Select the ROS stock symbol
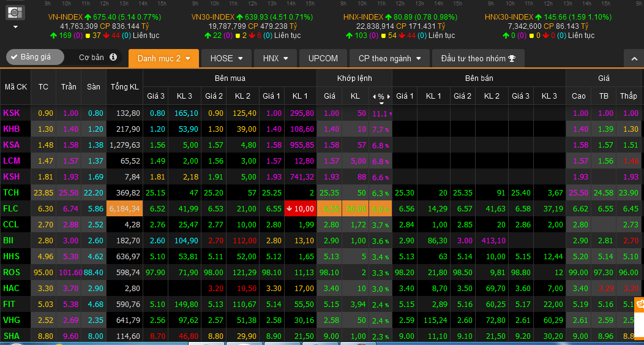 point(12,272)
